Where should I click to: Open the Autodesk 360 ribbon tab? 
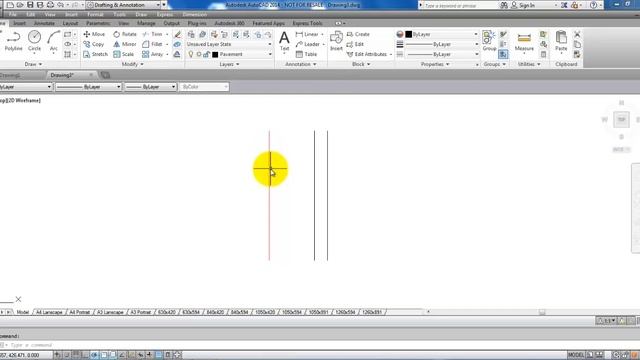[x=229, y=23]
